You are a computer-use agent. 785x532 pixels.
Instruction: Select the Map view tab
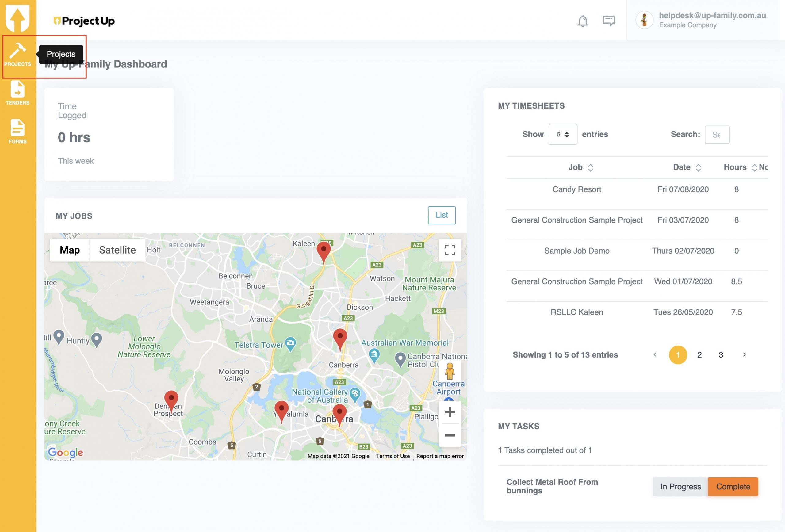pos(70,250)
